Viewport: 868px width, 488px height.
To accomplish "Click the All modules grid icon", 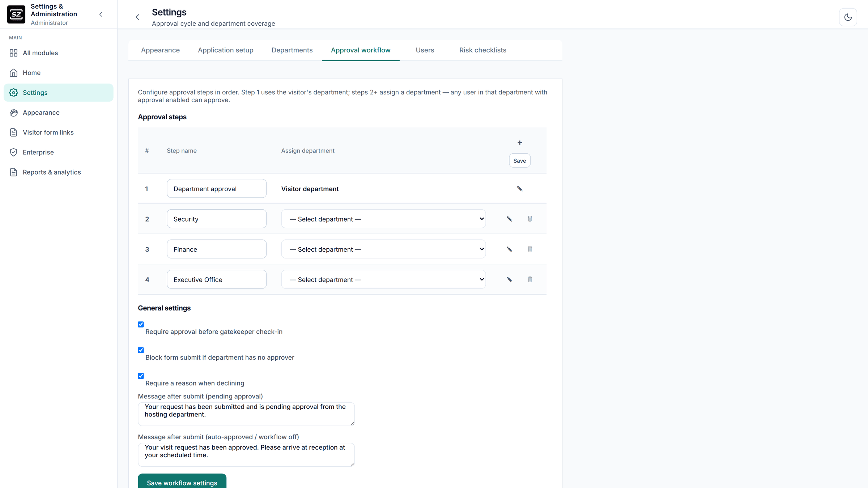I will (14, 53).
